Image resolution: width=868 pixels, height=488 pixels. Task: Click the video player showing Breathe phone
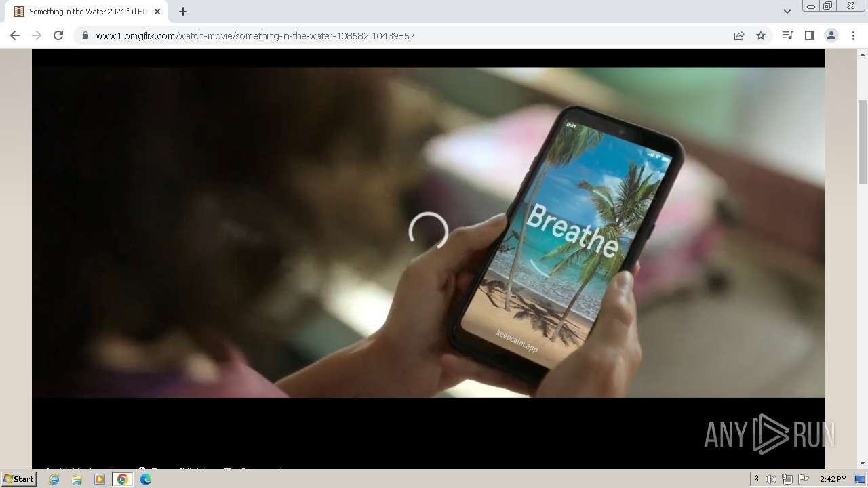(x=429, y=232)
